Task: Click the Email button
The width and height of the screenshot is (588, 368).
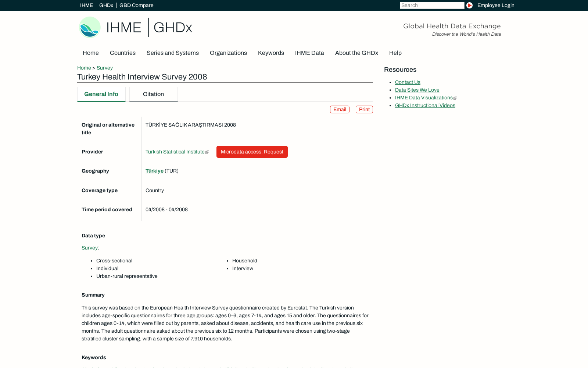Action: (x=340, y=110)
